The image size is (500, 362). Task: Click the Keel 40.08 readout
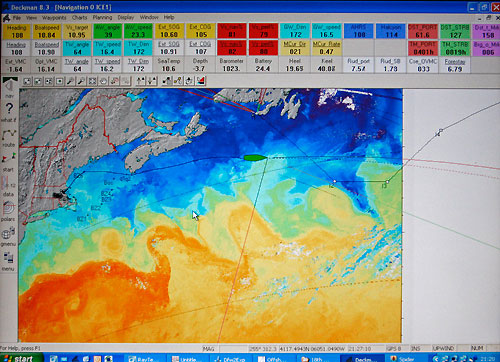[x=326, y=65]
